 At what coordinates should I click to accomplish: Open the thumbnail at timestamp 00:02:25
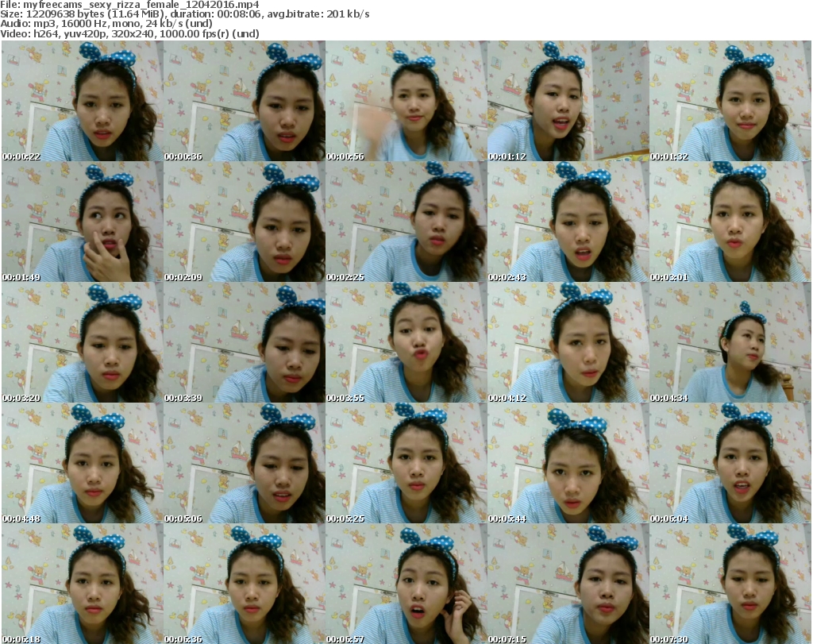406,222
